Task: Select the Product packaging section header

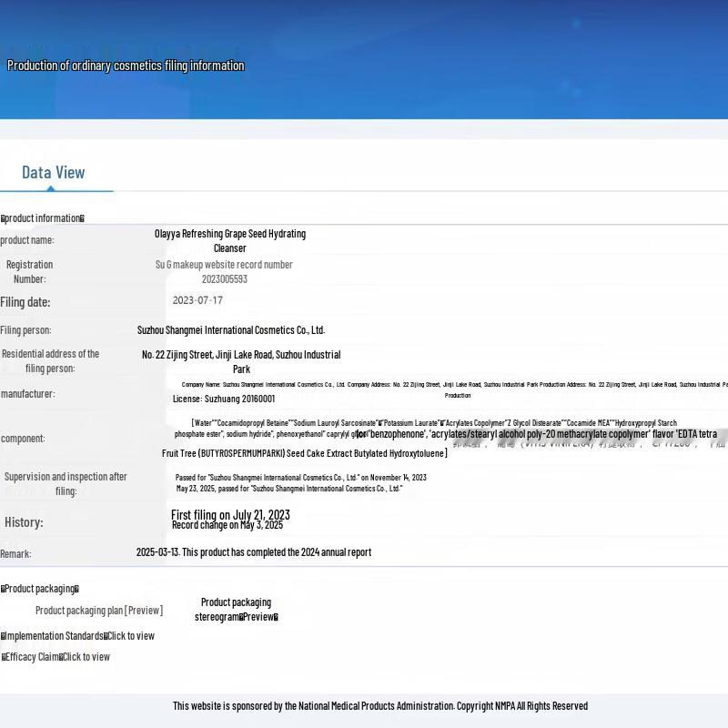Action: tap(39, 589)
